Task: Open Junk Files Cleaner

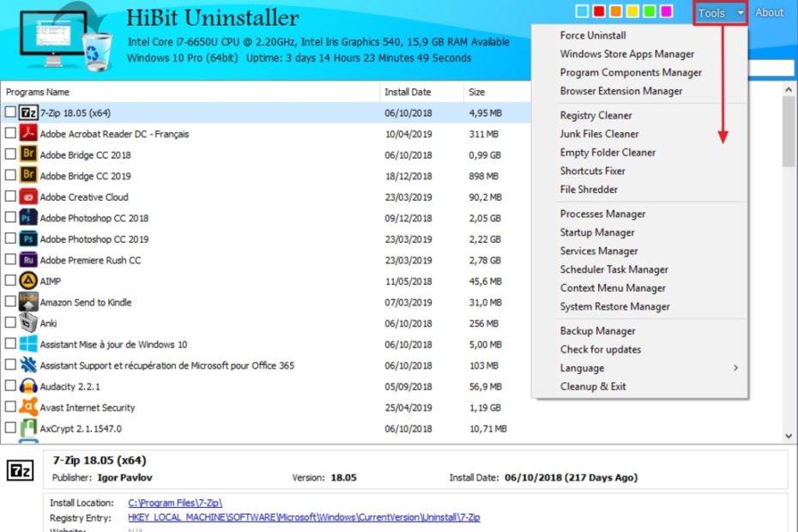Action: (x=599, y=134)
